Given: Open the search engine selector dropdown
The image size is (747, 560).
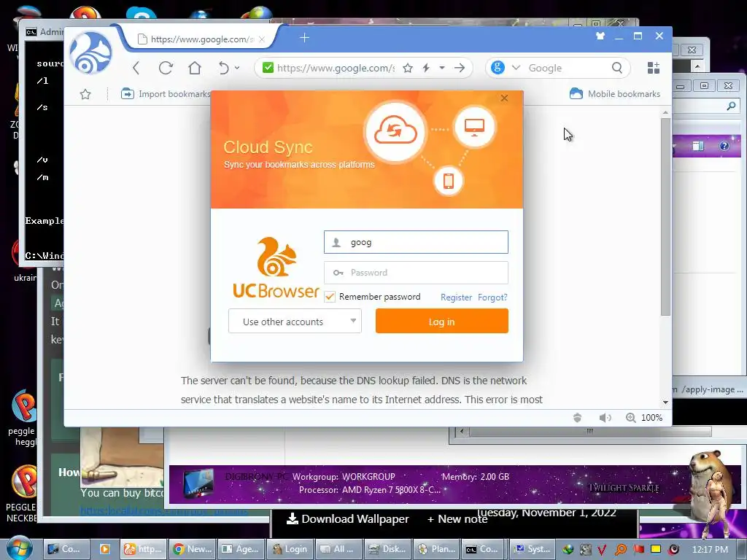Looking at the screenshot, I should click(x=516, y=68).
